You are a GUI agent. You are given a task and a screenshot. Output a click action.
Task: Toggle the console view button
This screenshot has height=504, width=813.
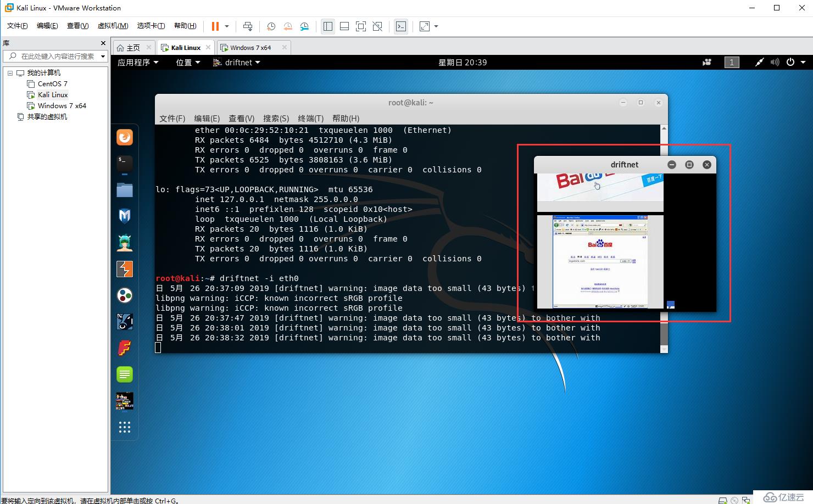coord(401,26)
